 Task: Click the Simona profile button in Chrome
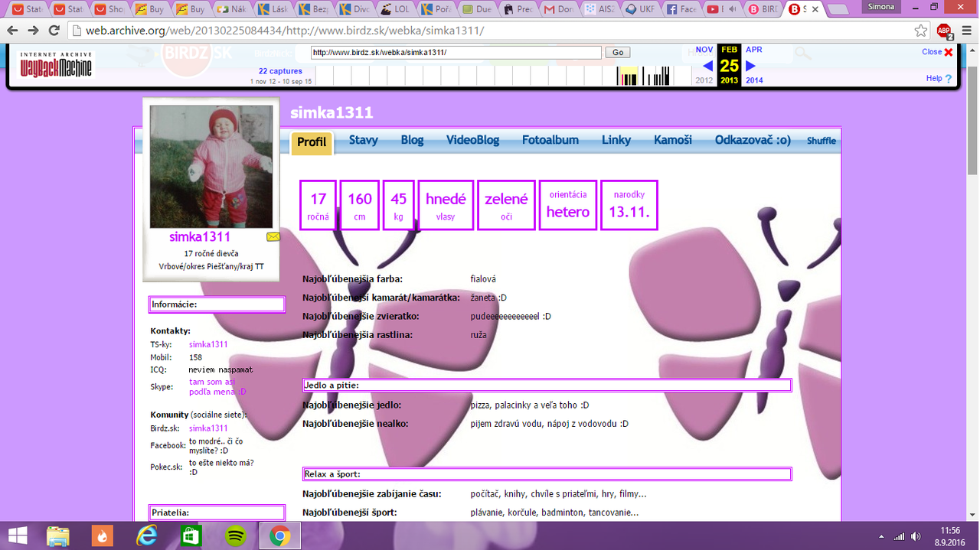880,7
